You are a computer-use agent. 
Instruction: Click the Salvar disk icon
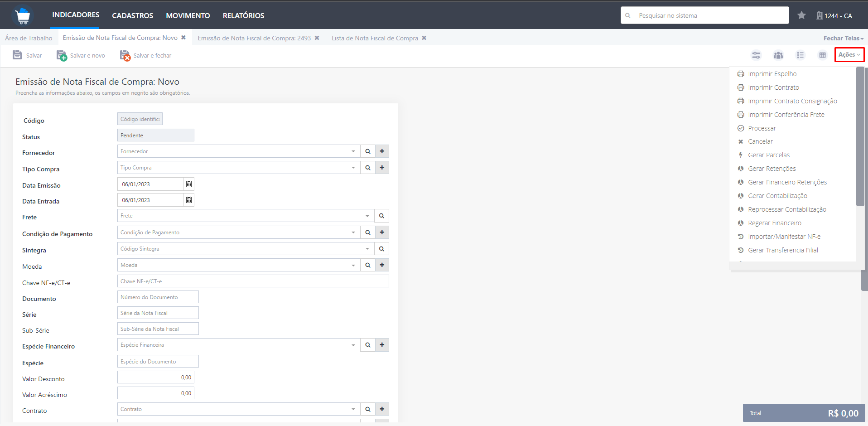[x=17, y=55]
